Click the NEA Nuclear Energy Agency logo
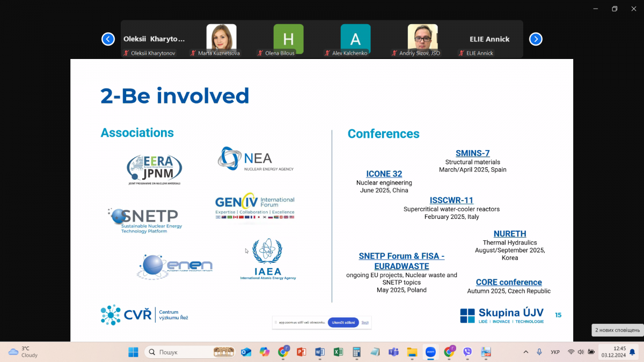 255,159
